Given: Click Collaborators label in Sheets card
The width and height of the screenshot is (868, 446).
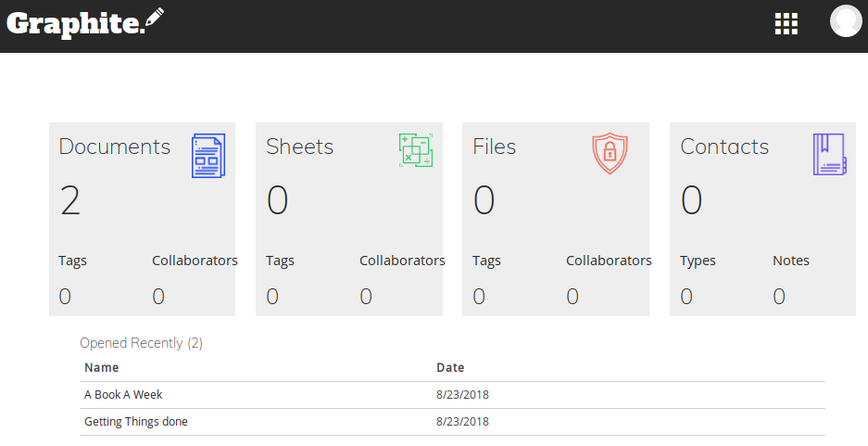Looking at the screenshot, I should (x=402, y=261).
